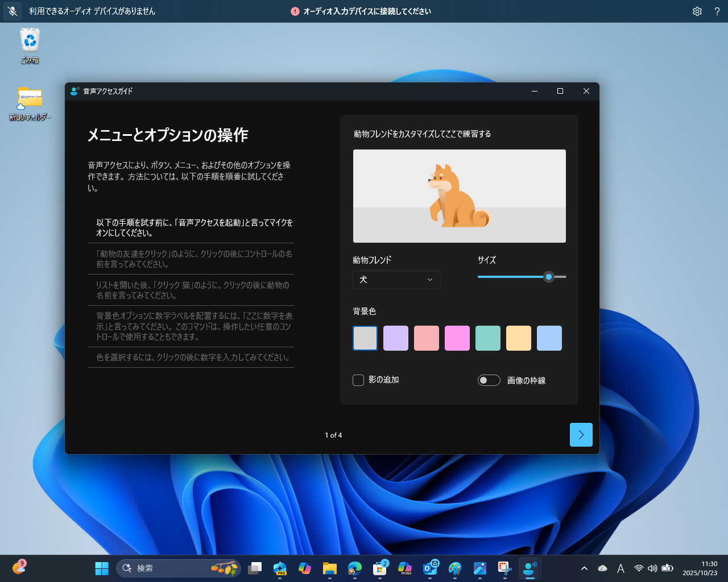Open Microsoft Edge from the taskbar
The height and width of the screenshot is (582, 728).
click(x=355, y=568)
